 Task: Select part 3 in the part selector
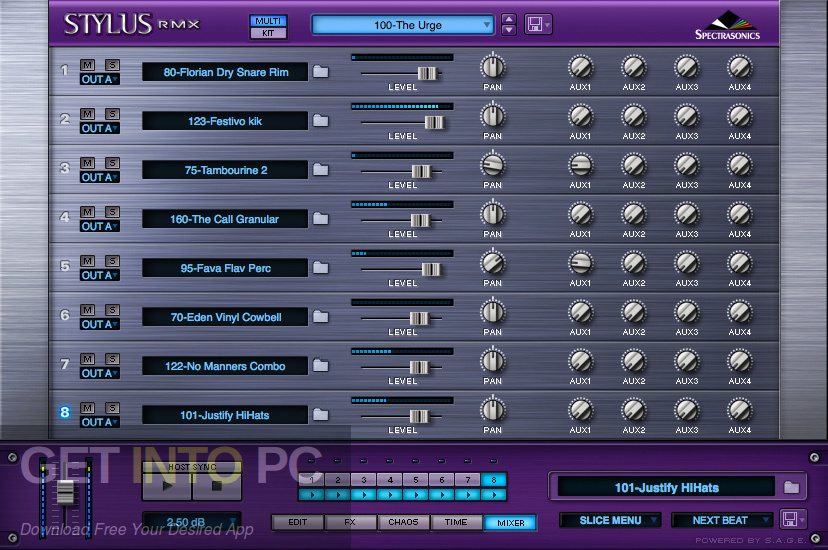click(x=364, y=480)
